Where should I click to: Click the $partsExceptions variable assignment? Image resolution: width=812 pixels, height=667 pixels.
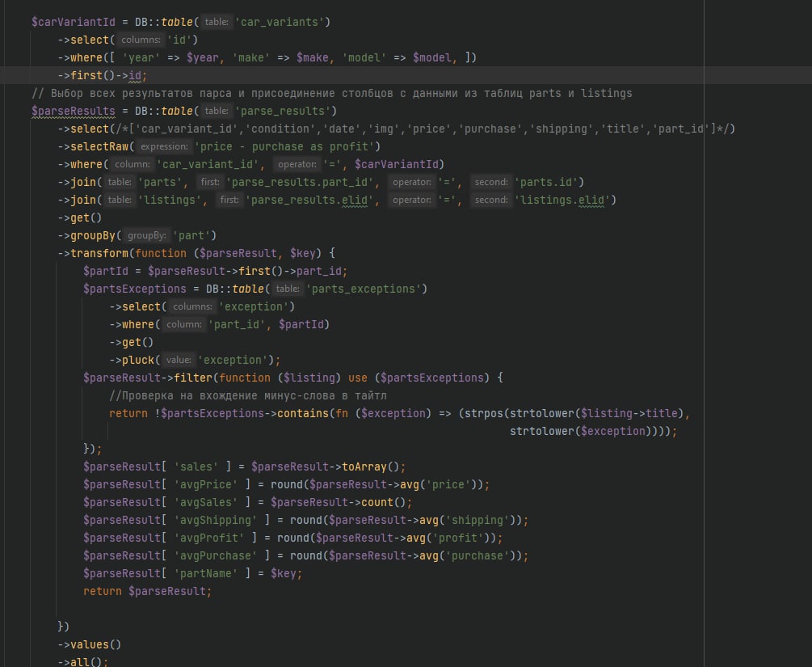point(135,289)
